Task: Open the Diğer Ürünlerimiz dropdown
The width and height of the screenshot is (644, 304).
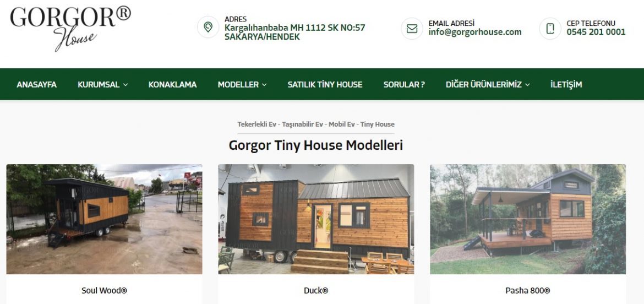Action: (488, 85)
